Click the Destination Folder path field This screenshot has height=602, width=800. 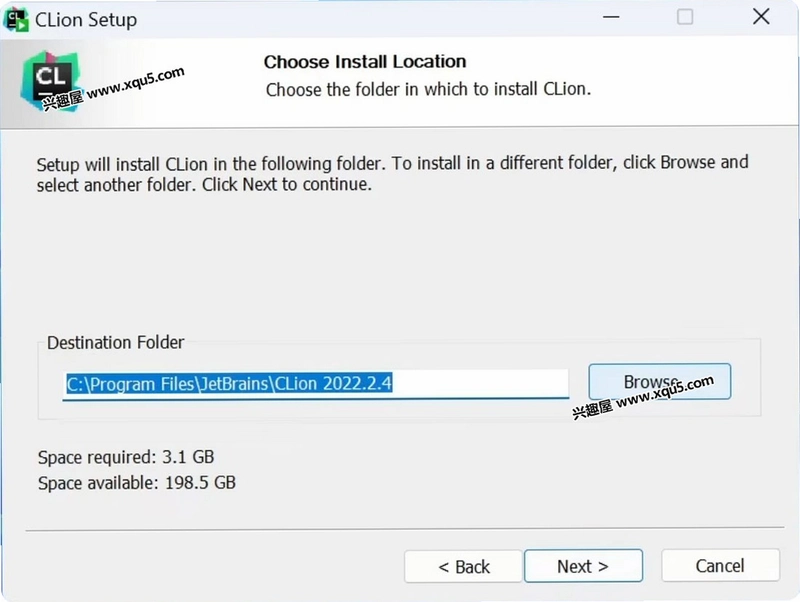tap(315, 384)
